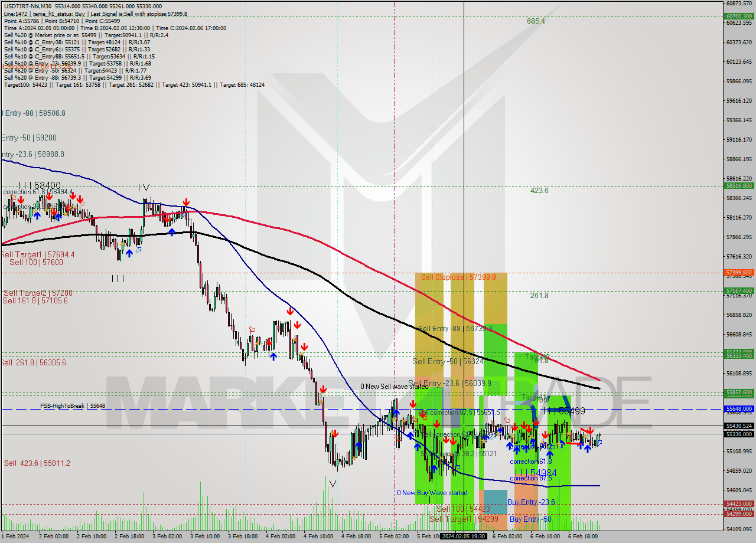Click the '0 New Sell wave started' annotation

395,387
